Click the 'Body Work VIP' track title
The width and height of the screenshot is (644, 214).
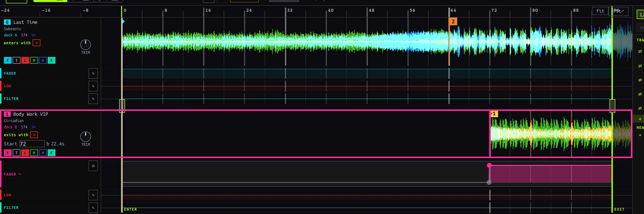click(x=30, y=114)
